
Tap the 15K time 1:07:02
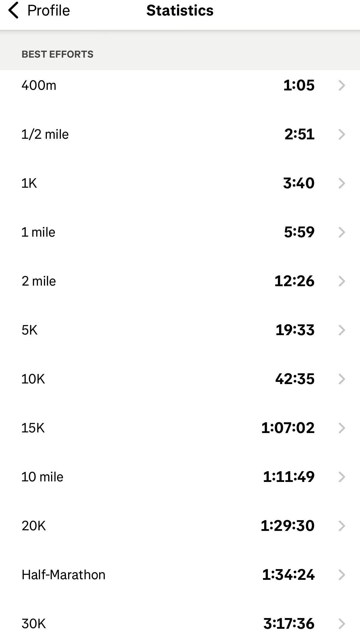pos(288,428)
